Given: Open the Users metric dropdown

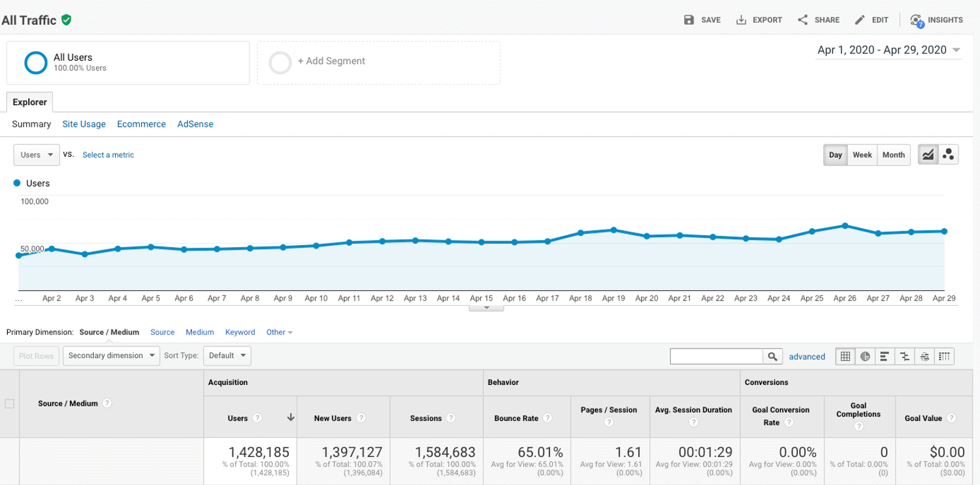Looking at the screenshot, I should (37, 155).
